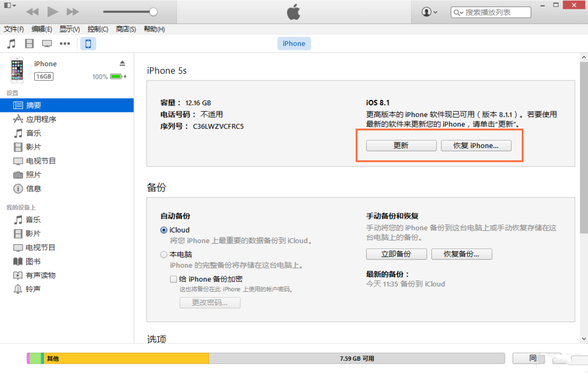Select the iPhone device button in toolbar
The height and width of the screenshot is (373, 588).
(88, 44)
